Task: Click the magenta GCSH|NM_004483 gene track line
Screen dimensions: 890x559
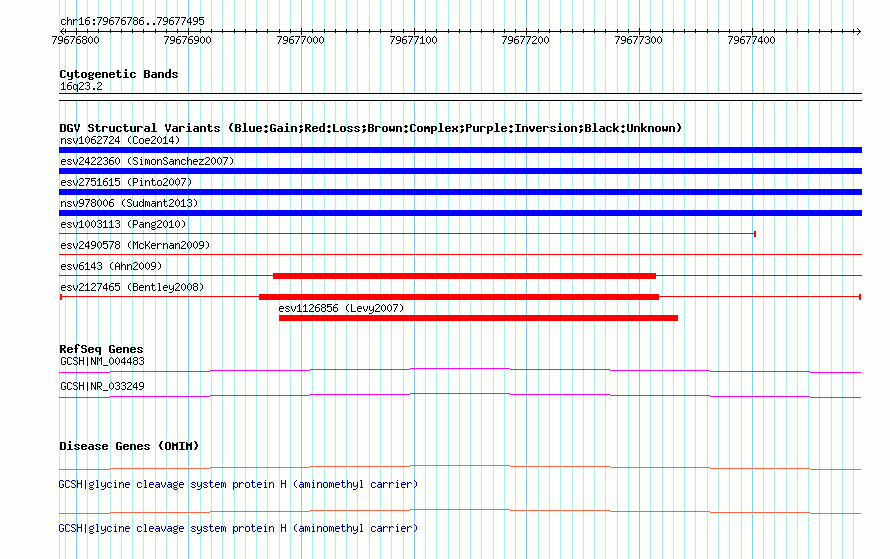Action: (460, 371)
